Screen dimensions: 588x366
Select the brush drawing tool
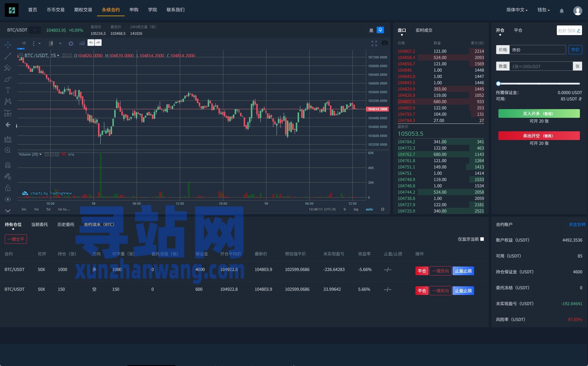[x=8, y=79]
